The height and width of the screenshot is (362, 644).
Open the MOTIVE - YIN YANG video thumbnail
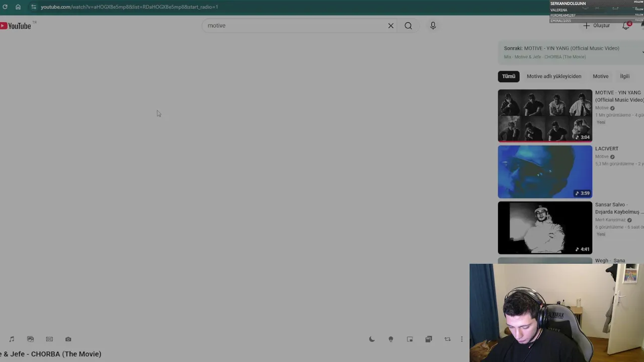click(545, 116)
